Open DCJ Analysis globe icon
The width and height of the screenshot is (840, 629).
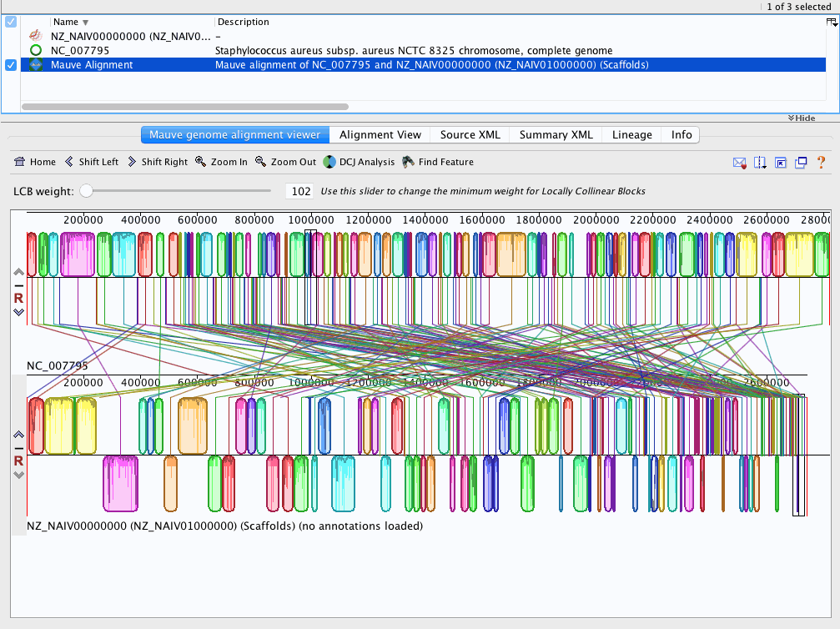coord(329,162)
